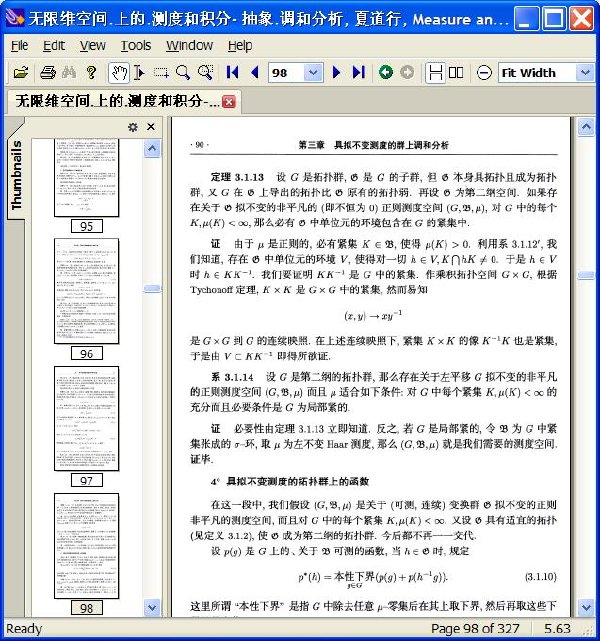Click the '5.63' status bar value
Viewport: 600px width, 641px height.
pos(557,628)
